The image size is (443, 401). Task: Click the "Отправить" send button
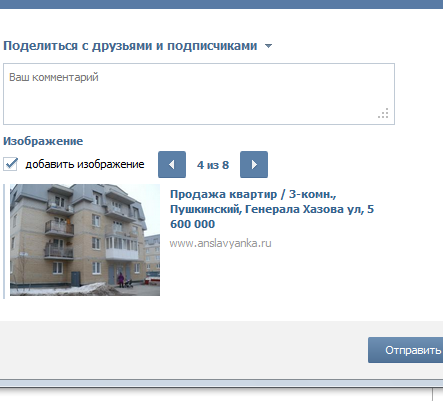pos(405,350)
